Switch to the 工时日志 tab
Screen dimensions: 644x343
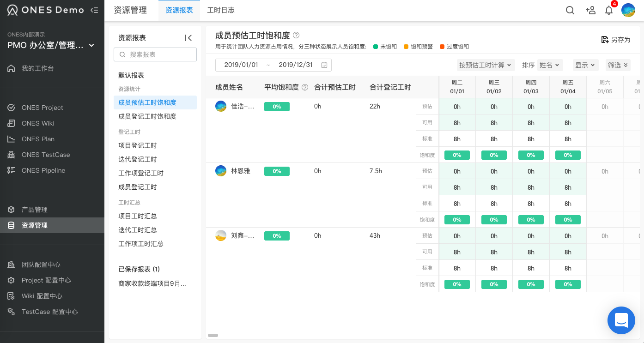pos(221,10)
